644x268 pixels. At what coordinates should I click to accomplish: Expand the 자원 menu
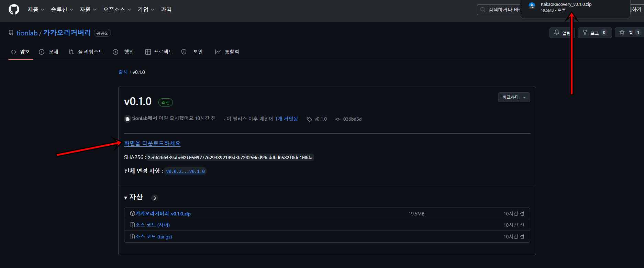88,10
